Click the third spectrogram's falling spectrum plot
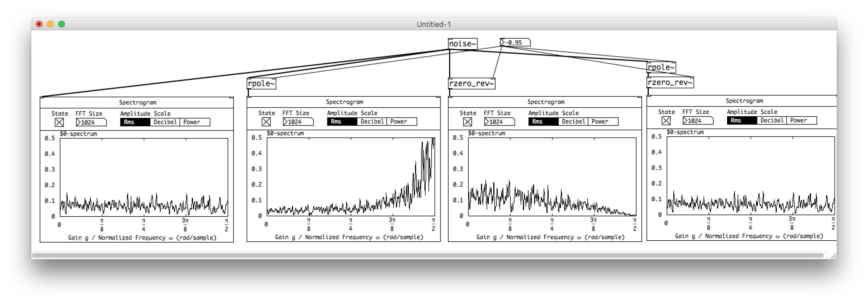The width and height of the screenshot is (868, 304). pyautogui.click(x=552, y=177)
